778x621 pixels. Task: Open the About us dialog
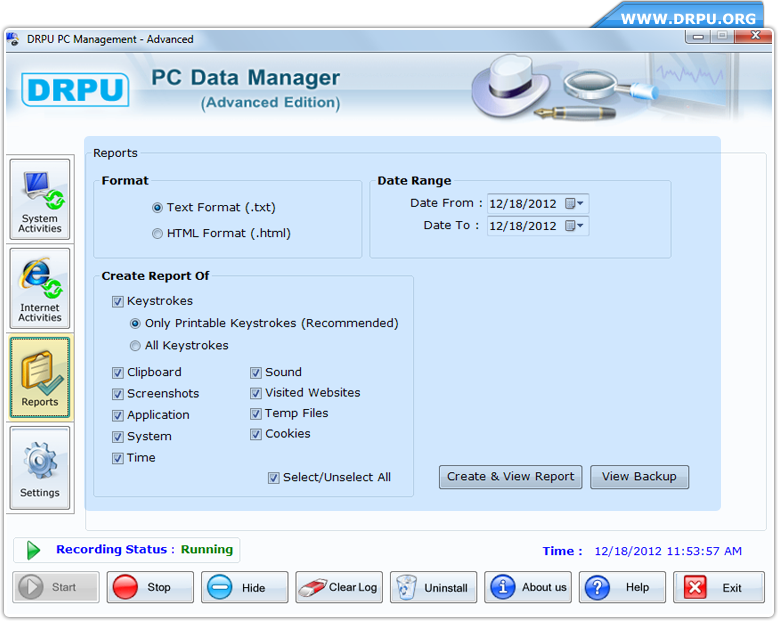(x=528, y=587)
